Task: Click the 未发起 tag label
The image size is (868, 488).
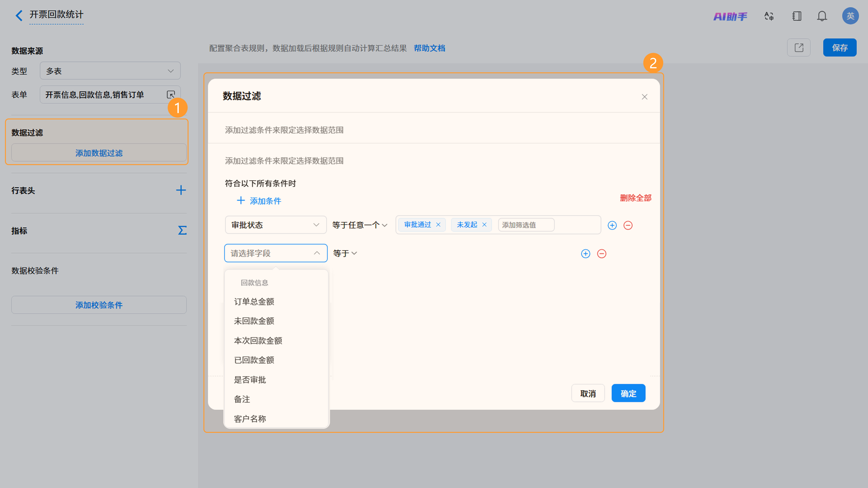Action: coord(467,225)
